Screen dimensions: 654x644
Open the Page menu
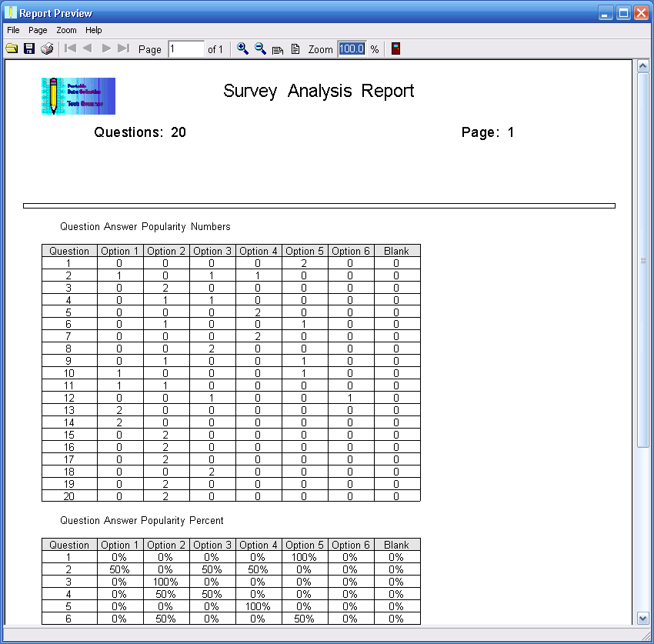coord(38,30)
